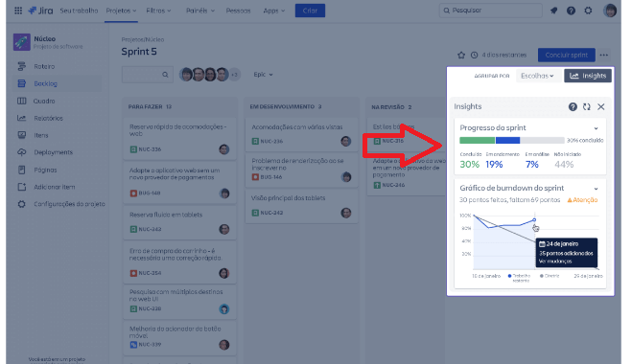This screenshot has width=632, height=364.
Task: Click the burndown chart data point marker
Action: click(534, 220)
